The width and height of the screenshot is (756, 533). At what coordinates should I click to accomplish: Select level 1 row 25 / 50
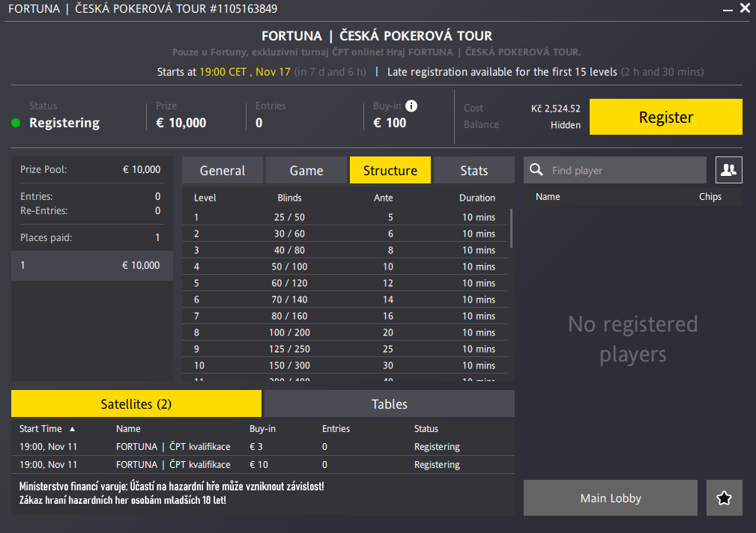point(345,217)
